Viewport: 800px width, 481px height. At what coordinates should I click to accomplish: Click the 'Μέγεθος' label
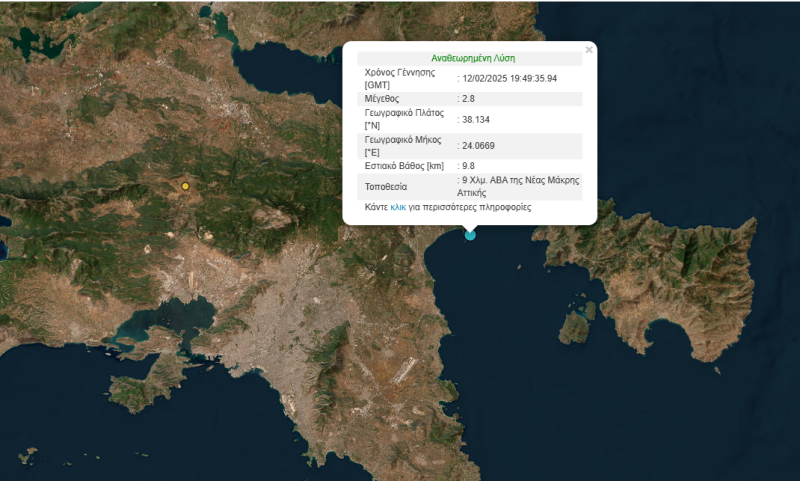[382, 98]
